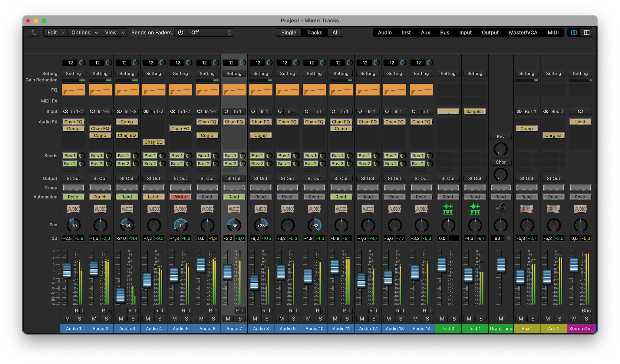Adjust the Rev knob on piano strip

tap(501, 149)
